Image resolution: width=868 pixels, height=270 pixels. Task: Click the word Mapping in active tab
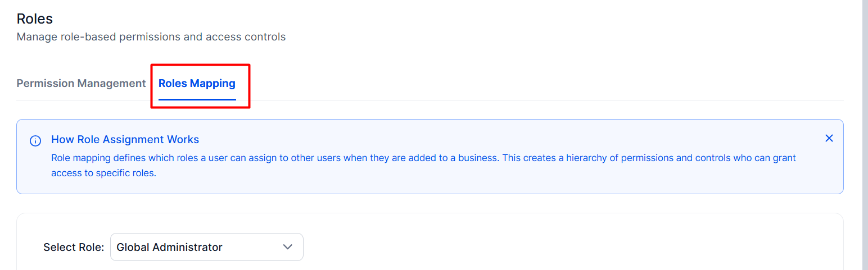[x=213, y=83]
